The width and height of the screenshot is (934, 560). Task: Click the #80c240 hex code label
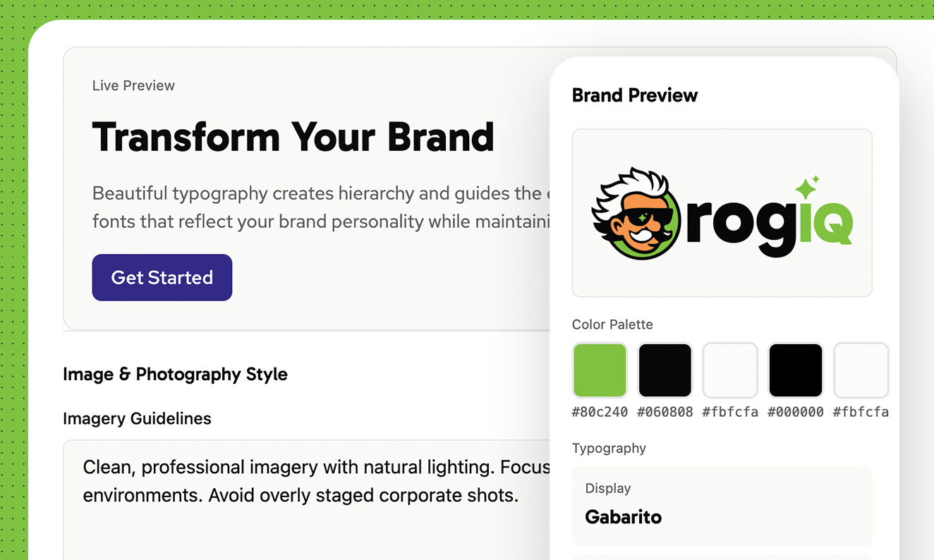point(599,411)
